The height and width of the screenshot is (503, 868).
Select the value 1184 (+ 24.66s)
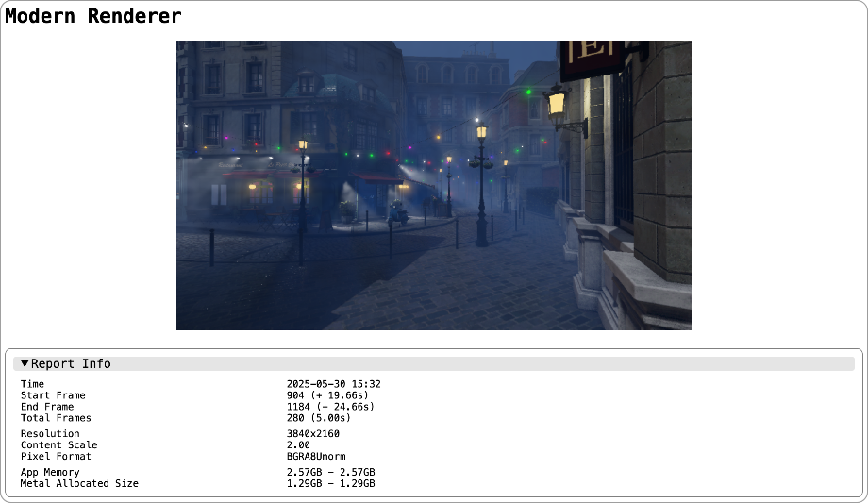click(330, 407)
